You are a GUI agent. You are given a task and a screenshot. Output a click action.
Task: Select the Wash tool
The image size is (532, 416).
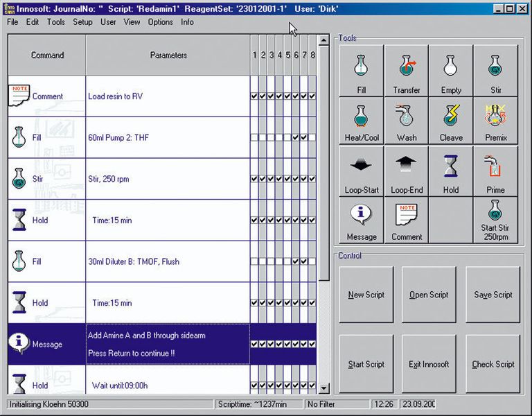point(406,121)
